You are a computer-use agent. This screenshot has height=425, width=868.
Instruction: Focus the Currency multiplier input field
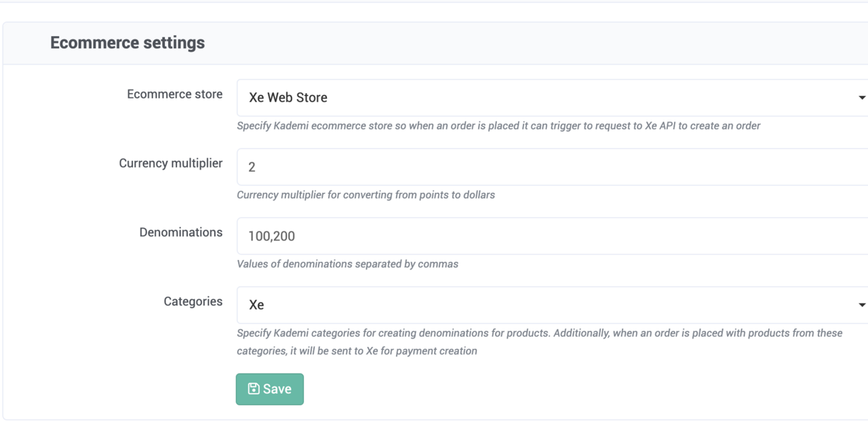pos(552,167)
